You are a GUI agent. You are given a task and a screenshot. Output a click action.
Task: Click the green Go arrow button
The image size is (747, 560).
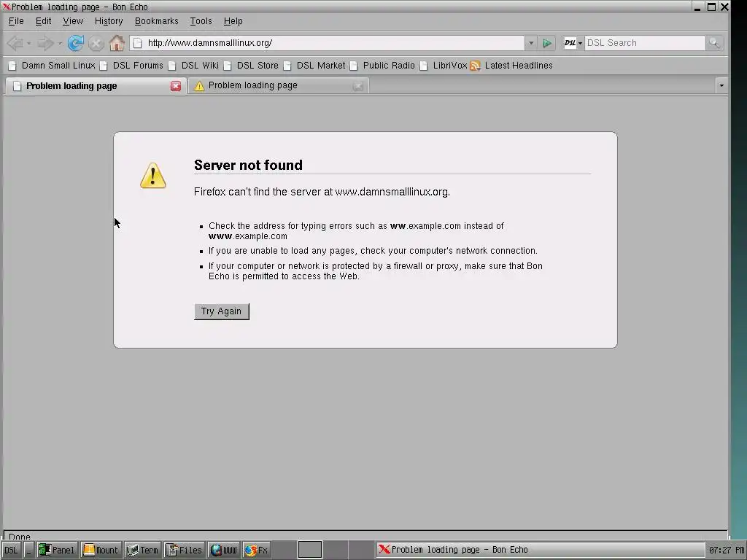547,43
